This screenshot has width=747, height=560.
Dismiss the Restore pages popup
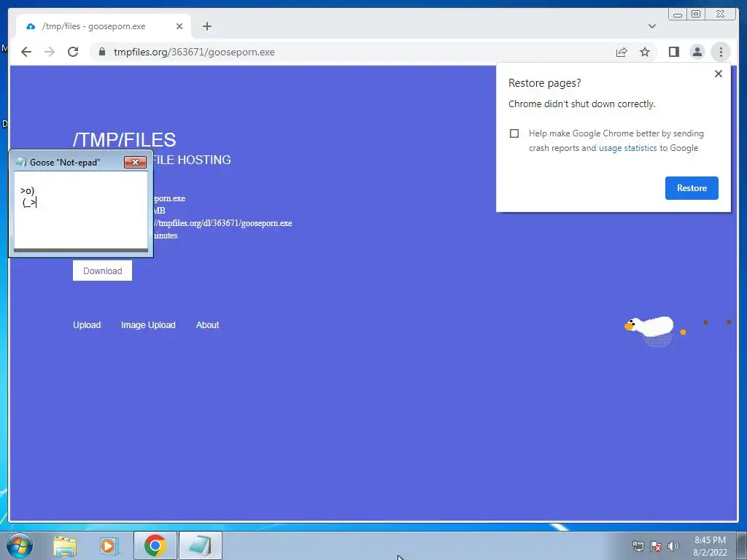coord(719,74)
